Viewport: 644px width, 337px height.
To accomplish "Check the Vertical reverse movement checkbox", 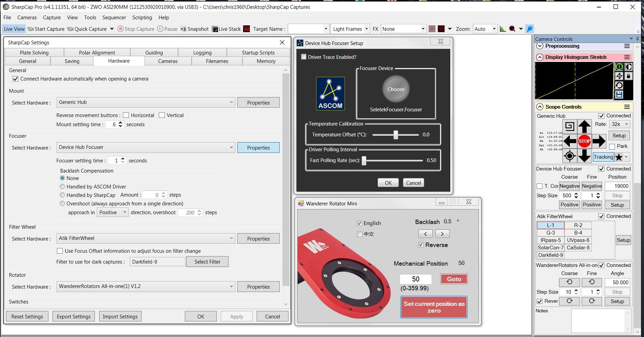I will click(162, 115).
